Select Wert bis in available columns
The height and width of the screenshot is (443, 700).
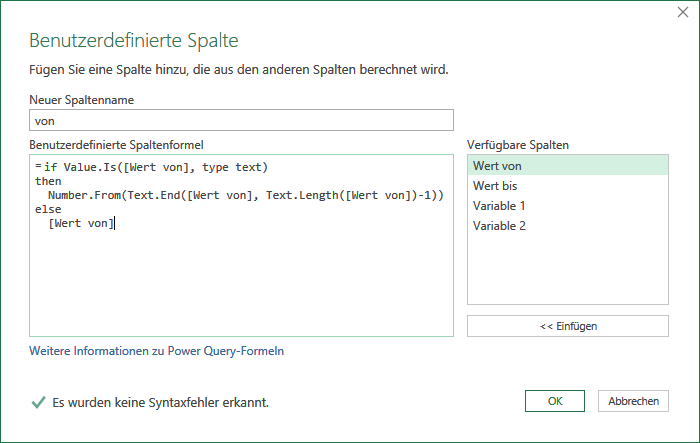pos(567,186)
